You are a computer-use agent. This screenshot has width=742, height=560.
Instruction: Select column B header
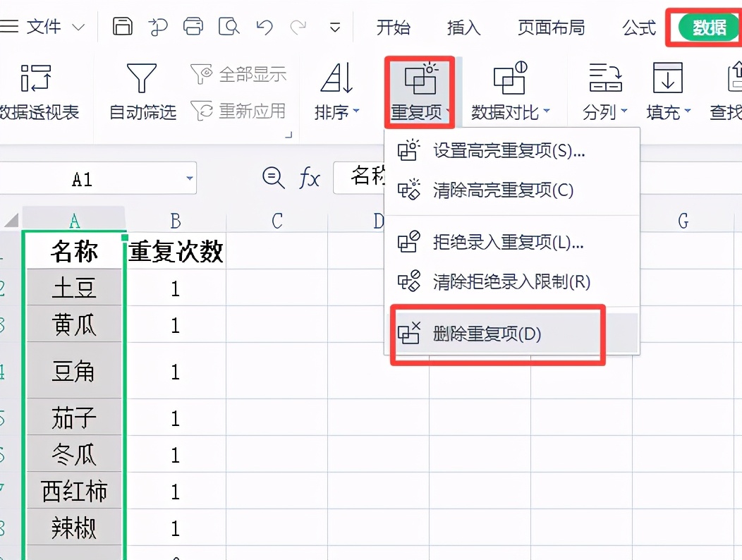tap(176, 221)
